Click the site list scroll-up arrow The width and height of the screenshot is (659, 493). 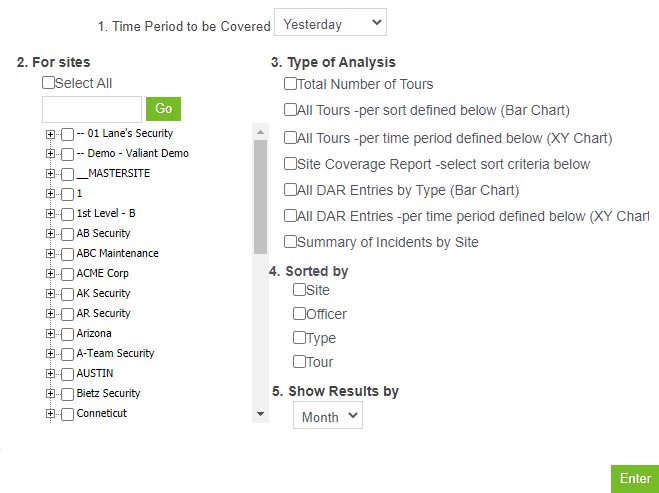pos(260,132)
